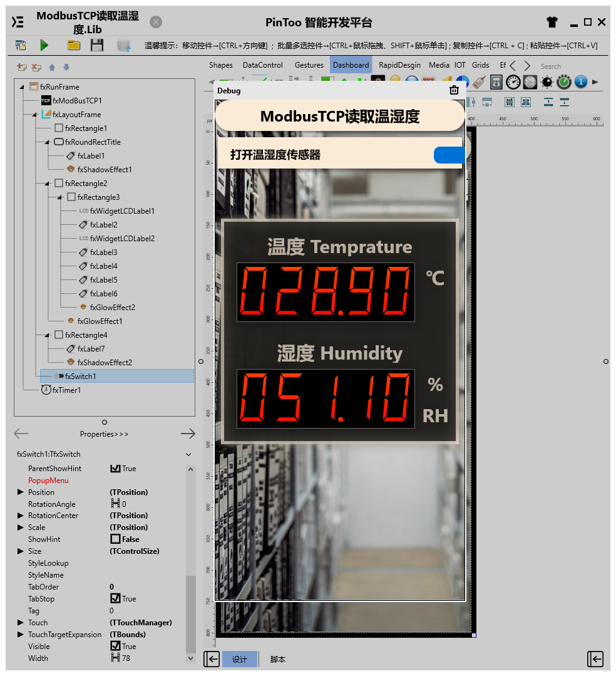Collapse the fxLayoutFrame tree node
The height and width of the screenshot is (676, 616).
click(35, 115)
